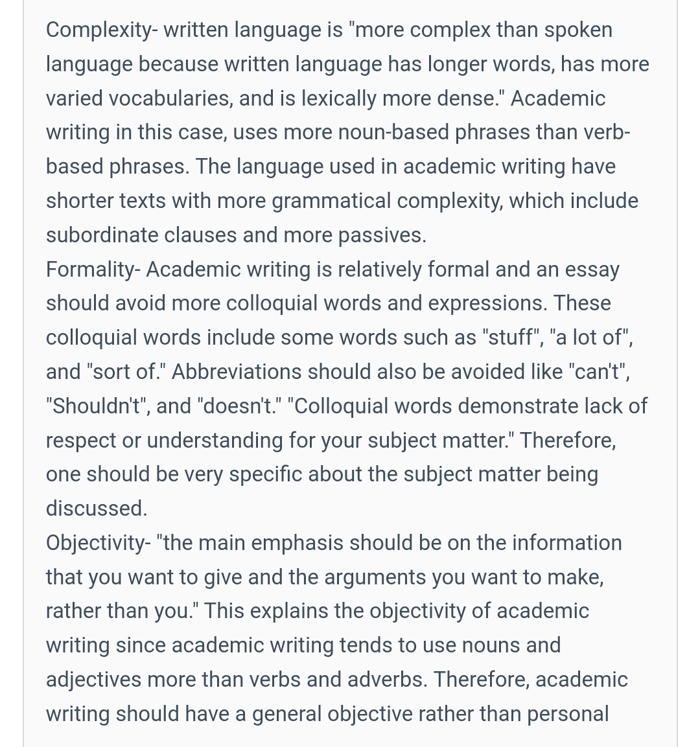The image size is (700, 747).
Task: Click the word "discussed." on its own line
Action: (97, 509)
